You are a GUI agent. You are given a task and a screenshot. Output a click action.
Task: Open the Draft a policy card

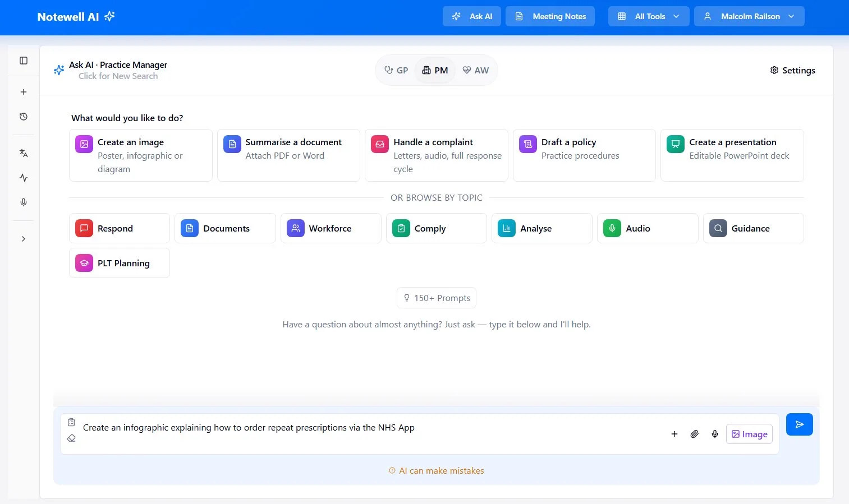click(x=584, y=155)
